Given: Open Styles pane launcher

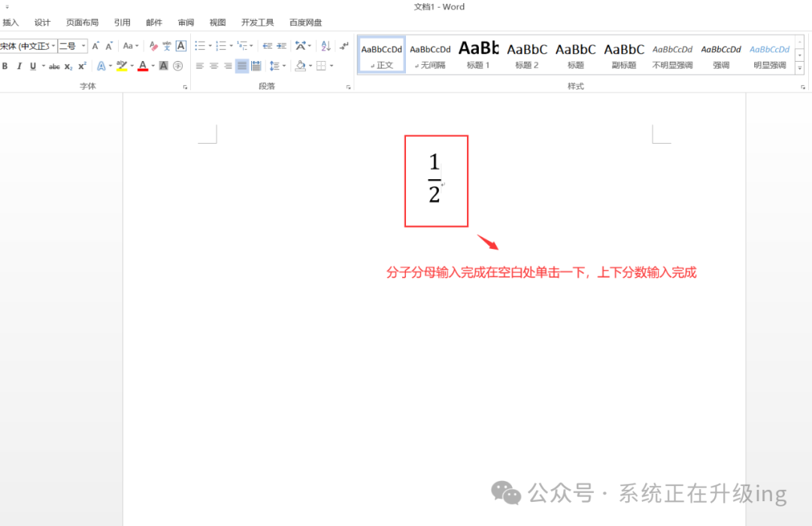Looking at the screenshot, I should (x=803, y=87).
